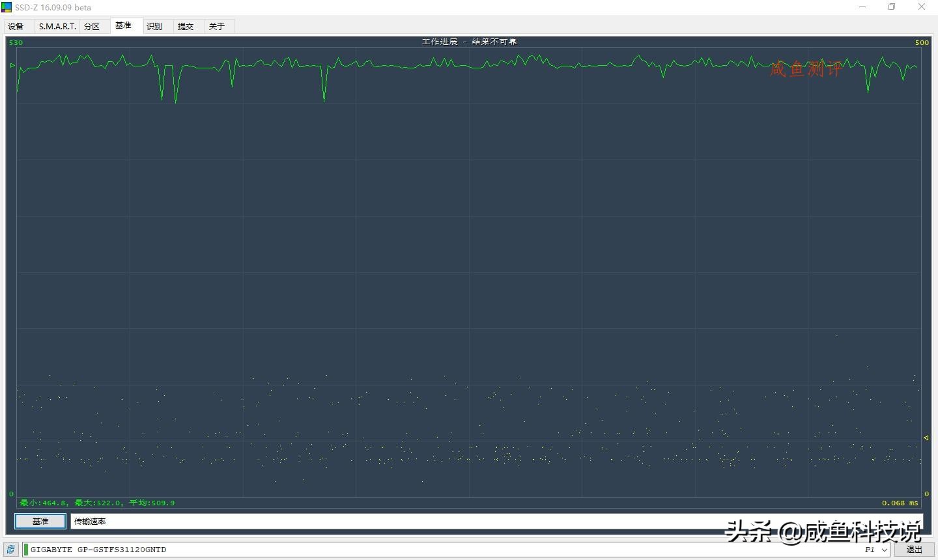Click the 500 access-time axis label
Screen dimensions: 938x560
point(922,42)
